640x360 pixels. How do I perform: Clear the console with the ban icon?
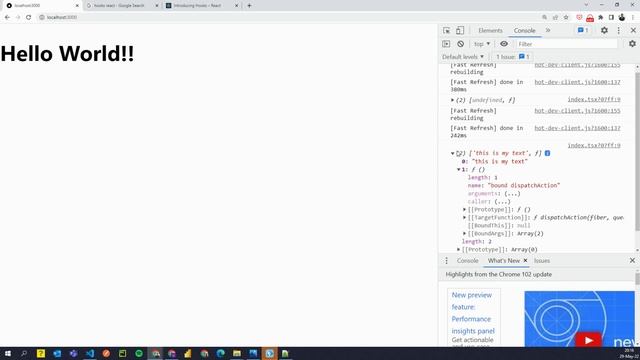tap(460, 44)
